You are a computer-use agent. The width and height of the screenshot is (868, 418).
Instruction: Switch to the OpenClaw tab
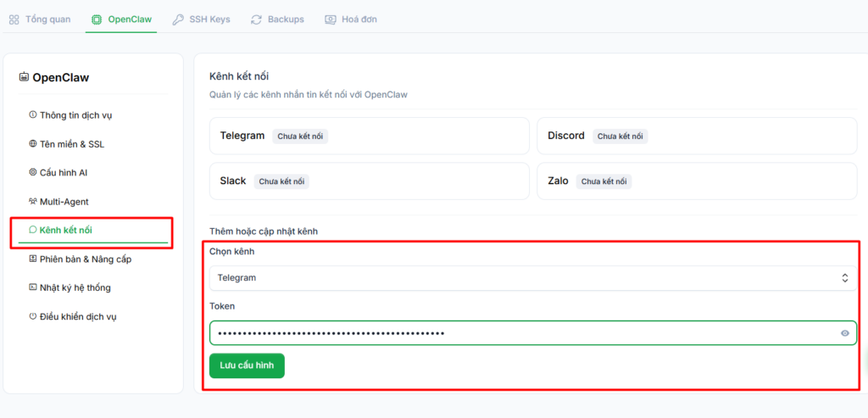(x=121, y=20)
